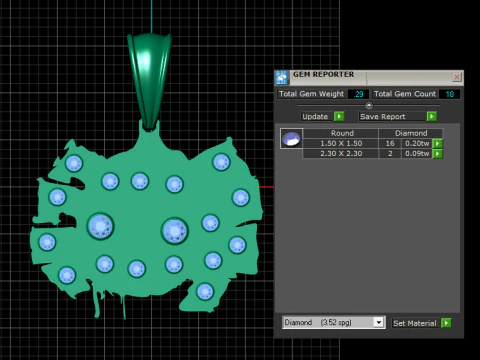The height and width of the screenshot is (360, 480).
Task: Click the Total Gem Count value 18
Action: tap(449, 94)
